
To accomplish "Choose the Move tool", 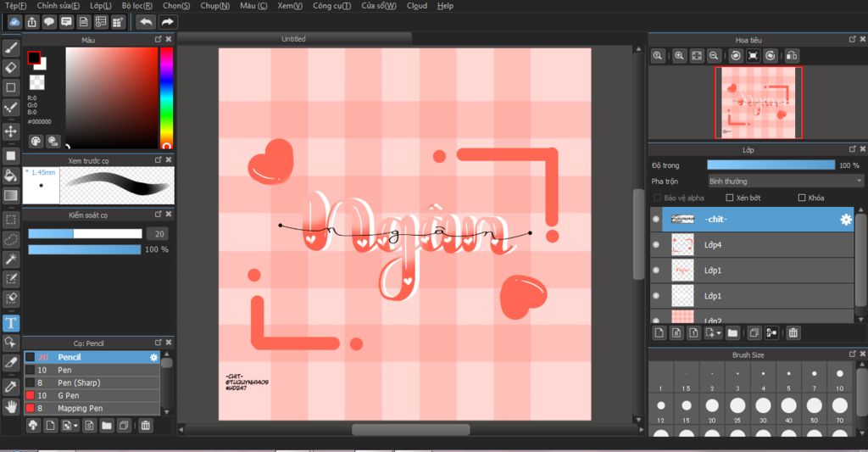I will 10,131.
